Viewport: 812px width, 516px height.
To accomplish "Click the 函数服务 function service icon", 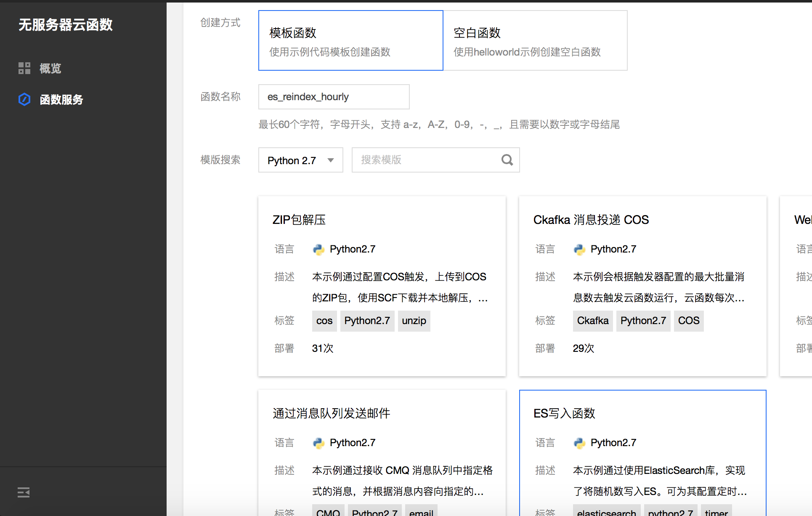I will coord(24,99).
